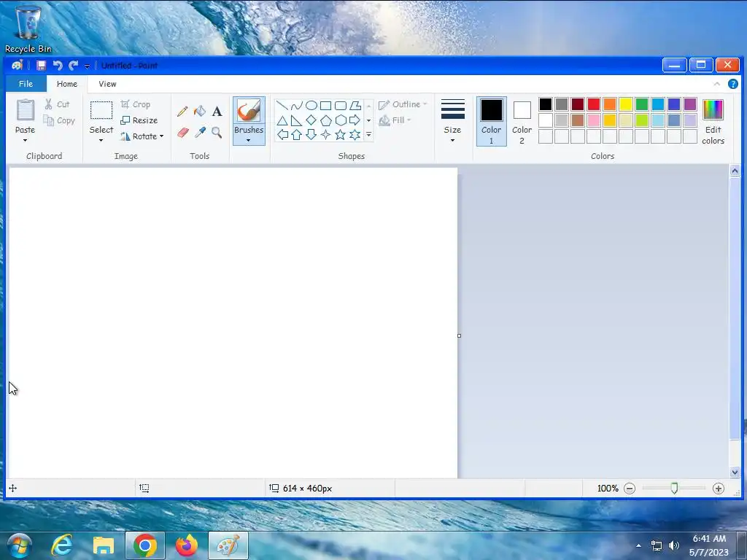Choose the Pentagon shape
The height and width of the screenshot is (560, 747).
click(326, 120)
